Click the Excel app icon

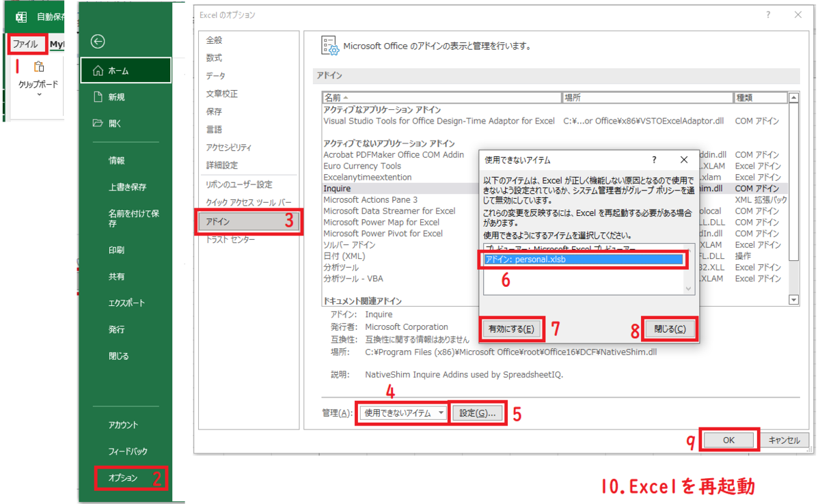21,17
